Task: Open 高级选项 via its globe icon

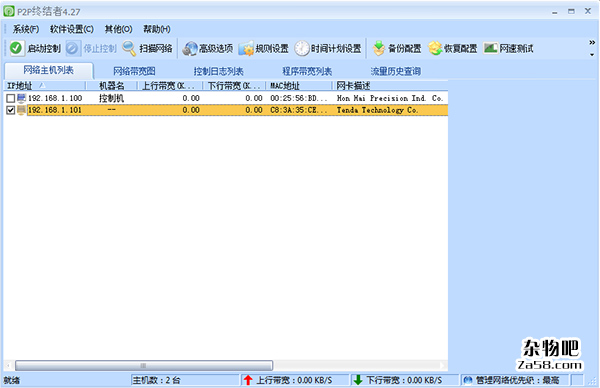Action: point(189,49)
